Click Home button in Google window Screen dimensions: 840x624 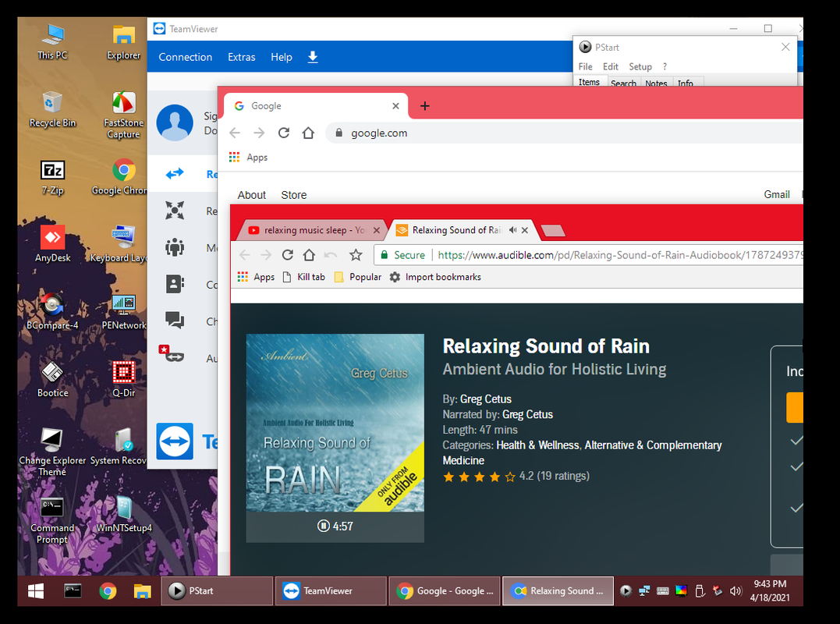[308, 133]
